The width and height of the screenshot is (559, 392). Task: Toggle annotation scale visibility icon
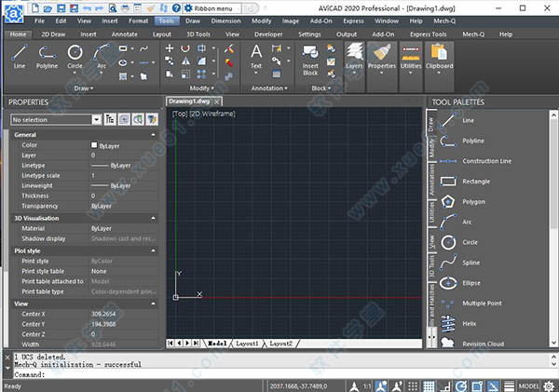coord(381,385)
